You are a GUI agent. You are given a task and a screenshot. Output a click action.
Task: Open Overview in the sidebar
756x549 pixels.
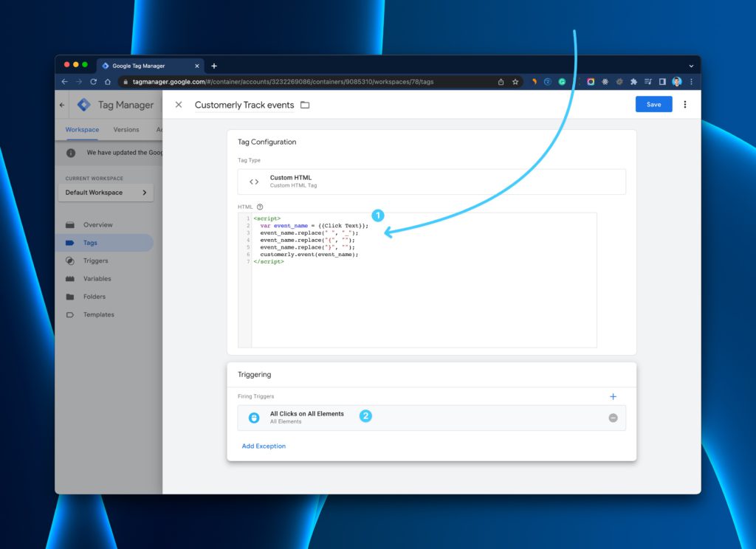coord(98,224)
